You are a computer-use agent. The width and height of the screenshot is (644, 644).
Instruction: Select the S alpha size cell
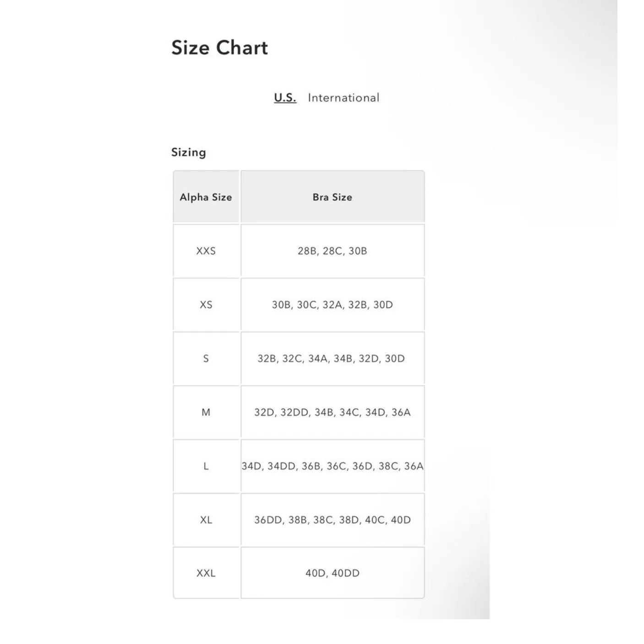pyautogui.click(x=206, y=359)
